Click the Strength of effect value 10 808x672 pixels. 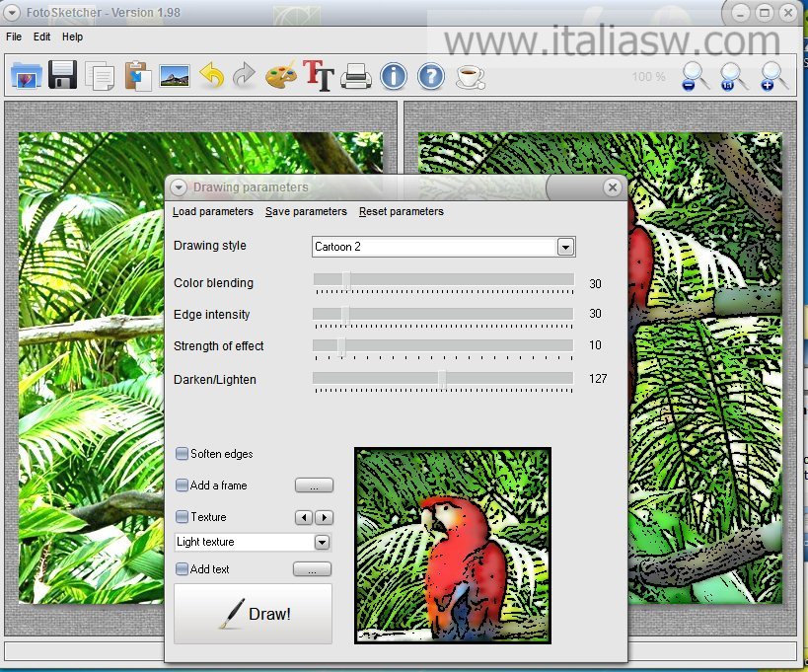pos(595,345)
